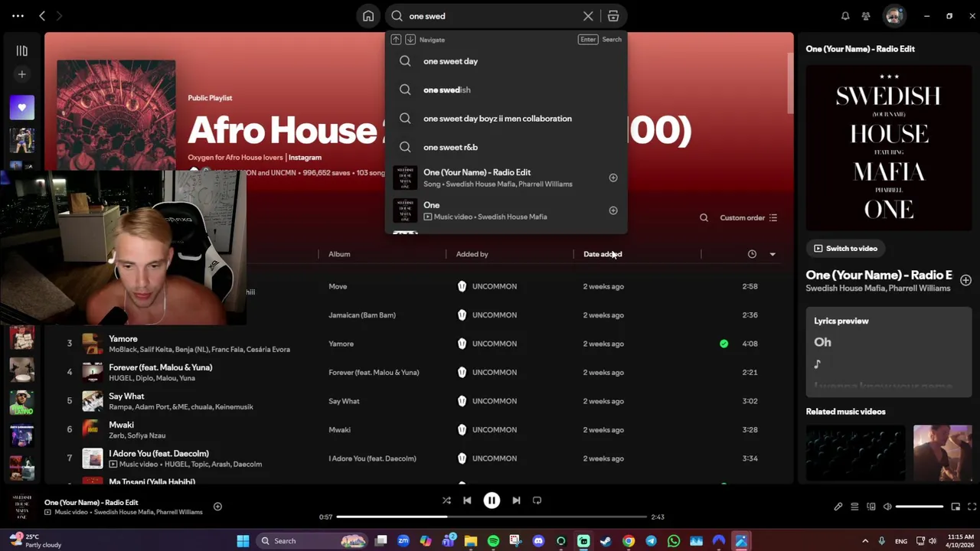Screen dimensions: 980x551
Task: Add 'One (Your Name) - Radio Edit' result to playlist
Action: tap(613, 178)
